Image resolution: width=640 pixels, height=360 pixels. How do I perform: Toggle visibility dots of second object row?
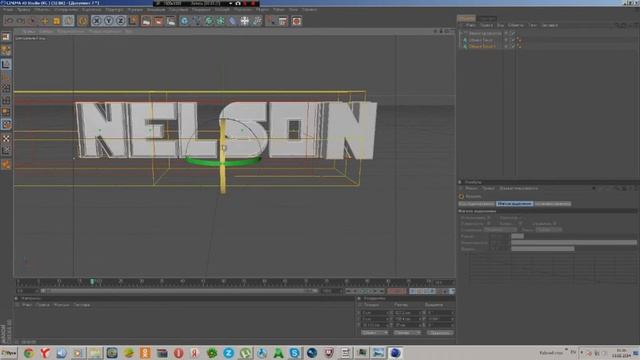pyautogui.click(x=506, y=40)
